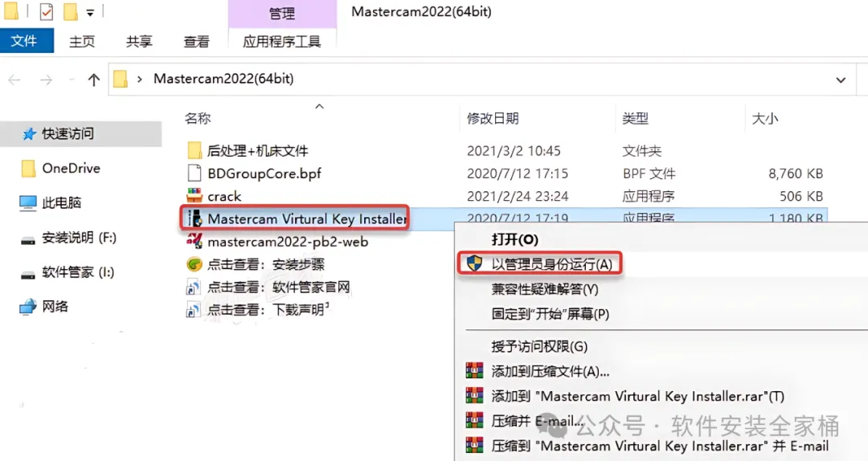Sort files by the 修改日期 column header

coord(493,118)
